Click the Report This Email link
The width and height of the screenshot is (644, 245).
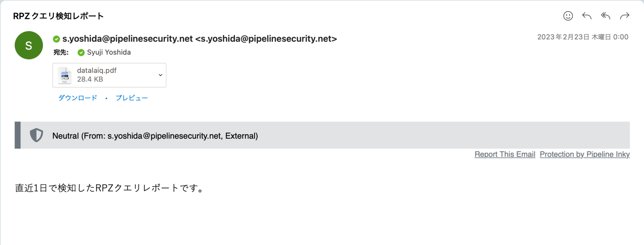[504, 154]
